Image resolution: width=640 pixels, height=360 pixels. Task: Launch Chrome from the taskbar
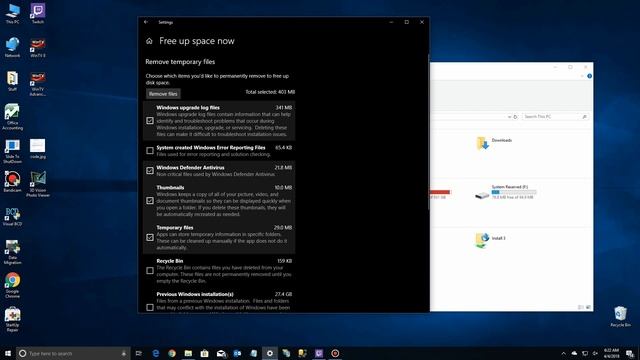[x=172, y=353]
